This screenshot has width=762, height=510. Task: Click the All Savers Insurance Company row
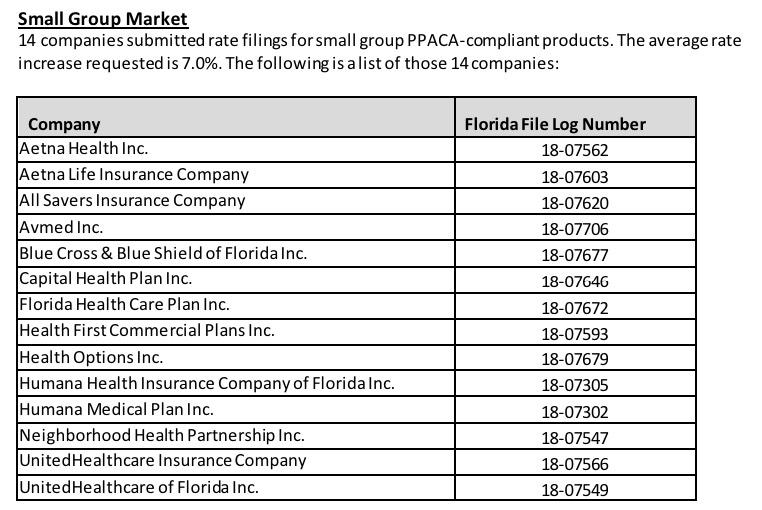pyautogui.click(x=132, y=200)
